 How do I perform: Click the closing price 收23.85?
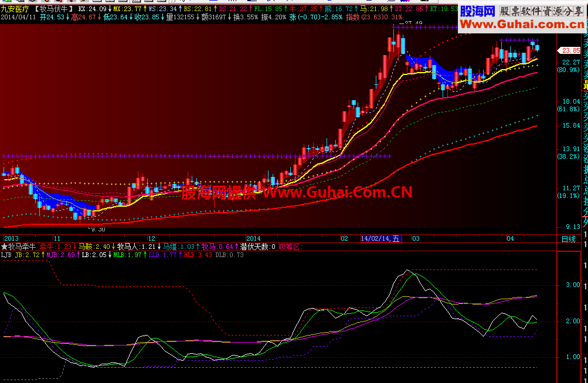(147, 17)
